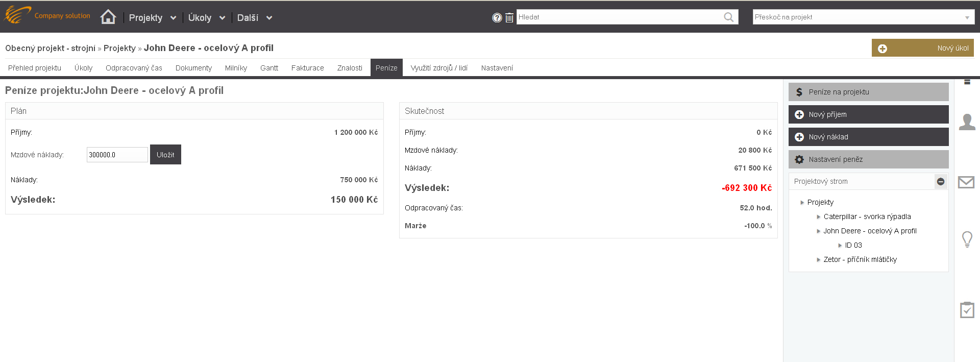Click the Mzdové náklady input field

(117, 155)
